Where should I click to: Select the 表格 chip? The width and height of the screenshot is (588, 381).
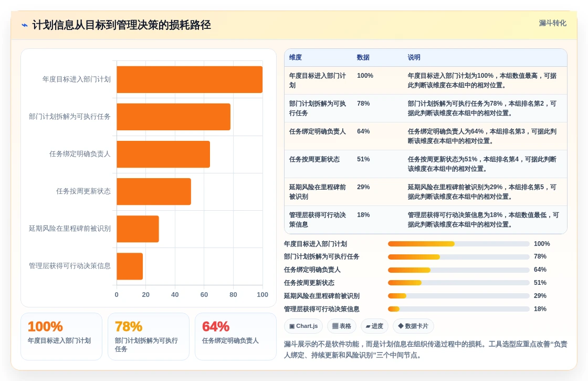coord(342,326)
